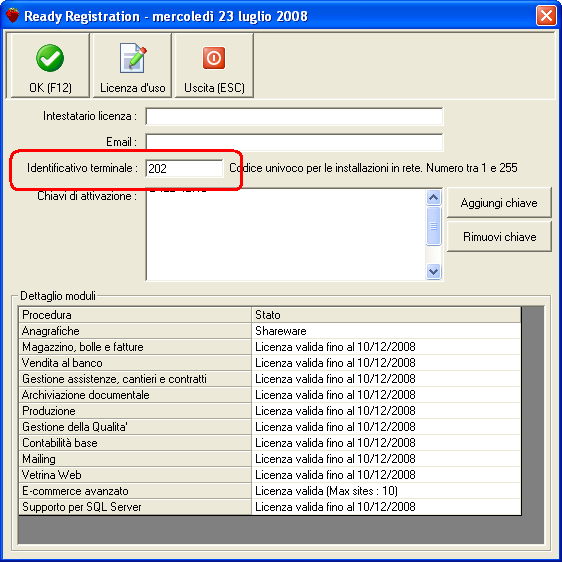Click the activation keys list up arrow
Screen dimensions: 562x562
(434, 197)
